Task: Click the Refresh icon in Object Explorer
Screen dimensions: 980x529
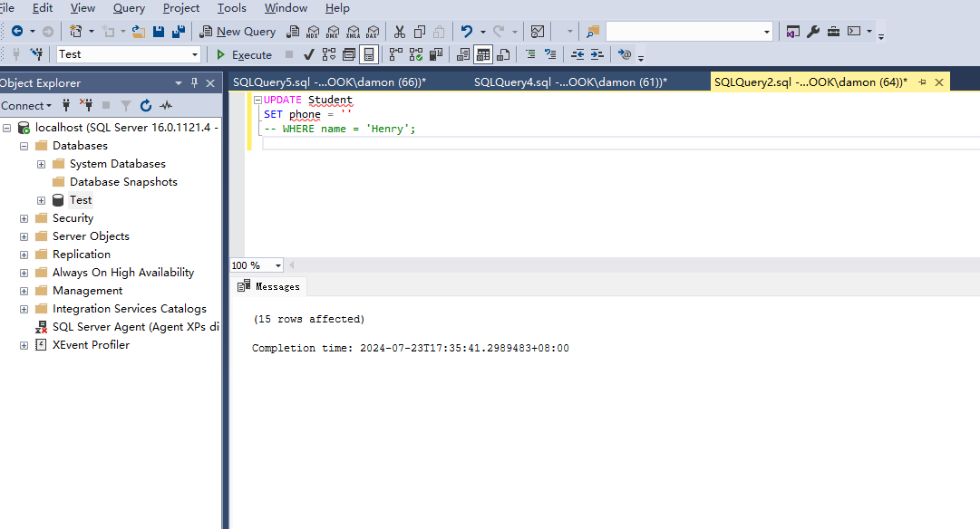Action: pos(146,106)
